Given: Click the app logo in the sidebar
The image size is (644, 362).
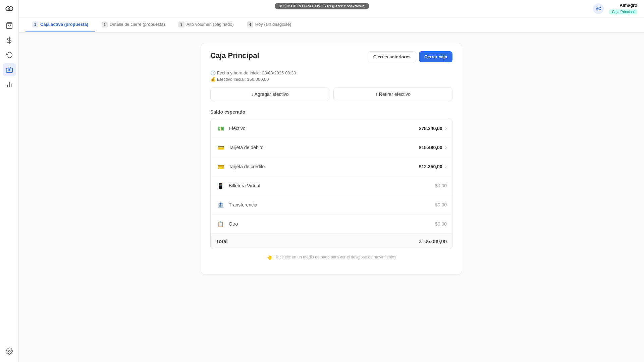Looking at the screenshot, I should (9, 9).
